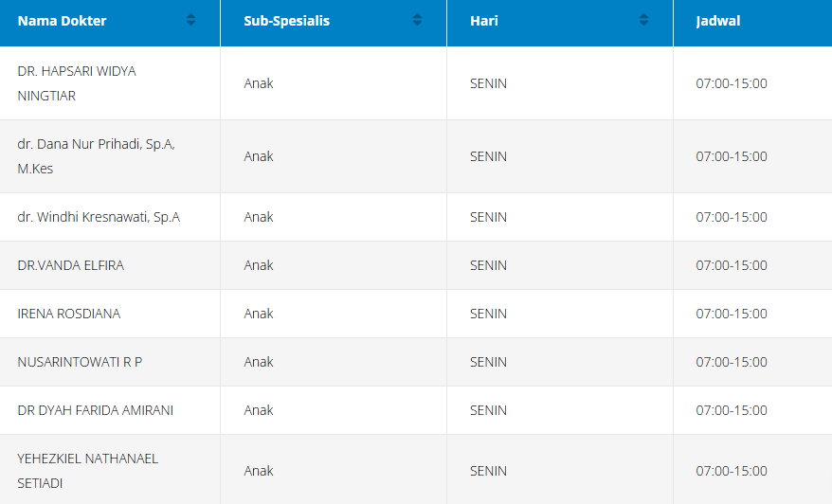The width and height of the screenshot is (832, 504).
Task: Select dr. Dana Nur Prihadi, Sp.A, M.Kes cell
Action: pos(96,156)
